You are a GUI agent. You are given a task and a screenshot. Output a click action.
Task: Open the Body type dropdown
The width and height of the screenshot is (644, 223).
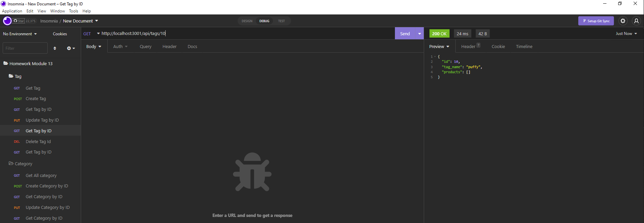coord(94,46)
